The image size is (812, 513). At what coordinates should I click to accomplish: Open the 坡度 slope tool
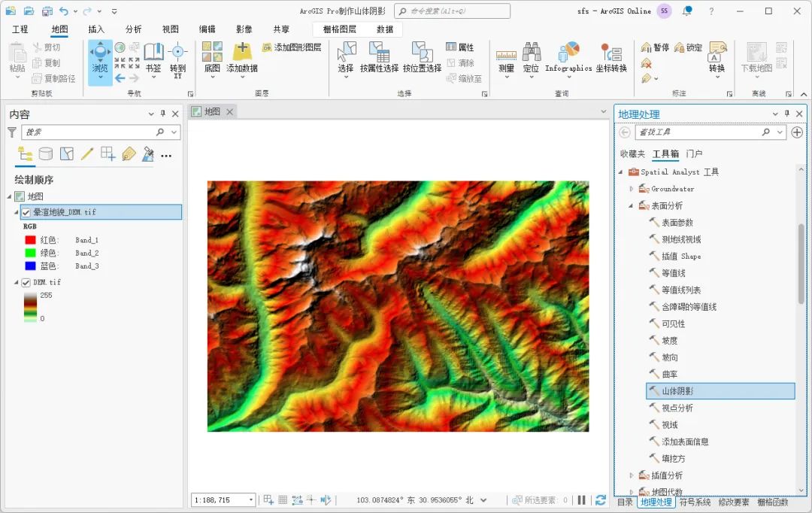(670, 341)
